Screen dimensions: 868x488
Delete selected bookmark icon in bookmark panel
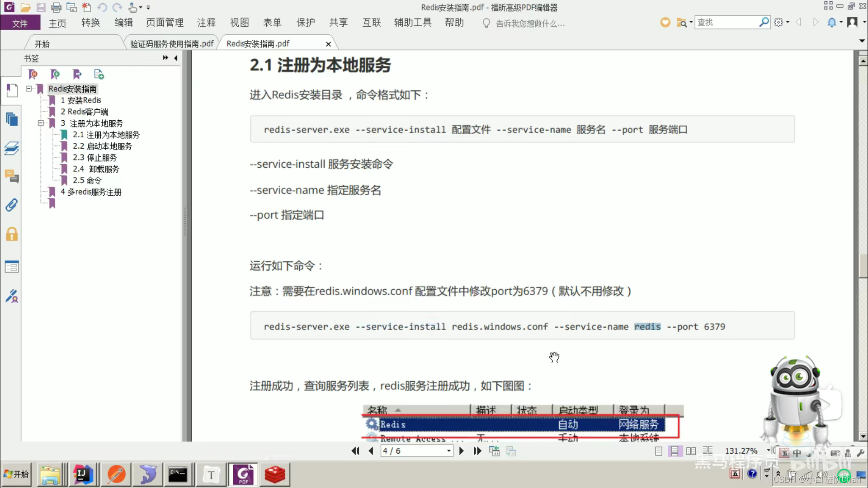pyautogui.click(x=33, y=74)
